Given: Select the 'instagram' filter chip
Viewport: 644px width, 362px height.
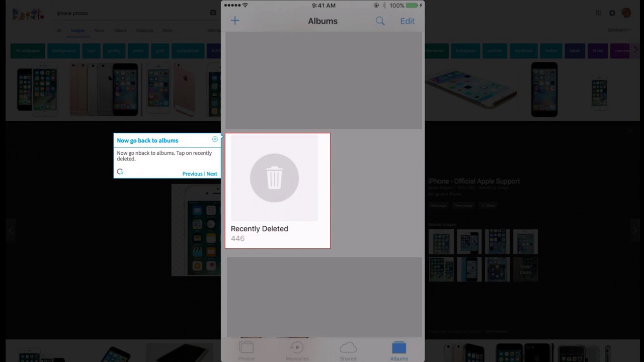Looking at the screenshot, I should pyautogui.click(x=465, y=51).
